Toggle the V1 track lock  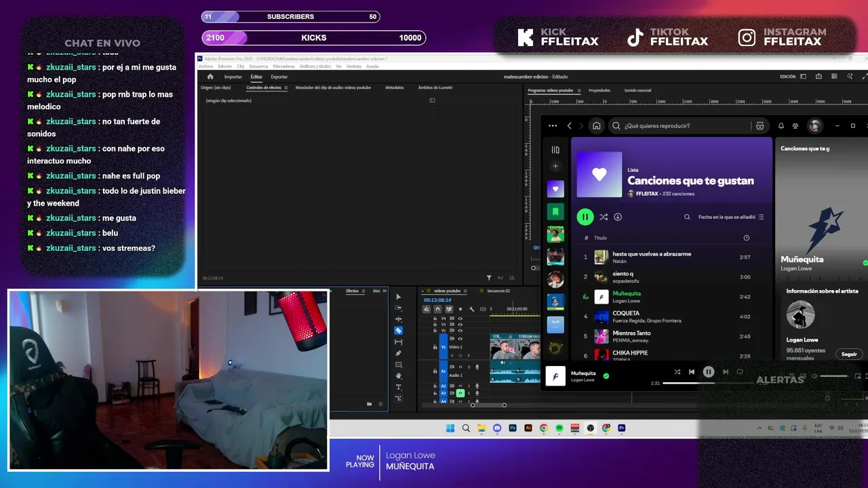pos(435,347)
